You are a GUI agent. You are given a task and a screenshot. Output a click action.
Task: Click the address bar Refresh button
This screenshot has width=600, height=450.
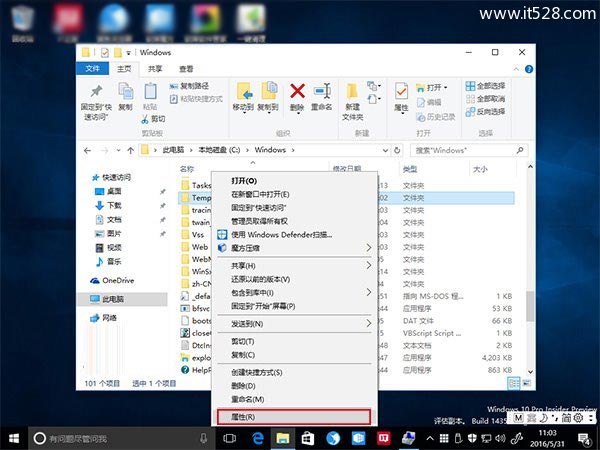click(397, 150)
